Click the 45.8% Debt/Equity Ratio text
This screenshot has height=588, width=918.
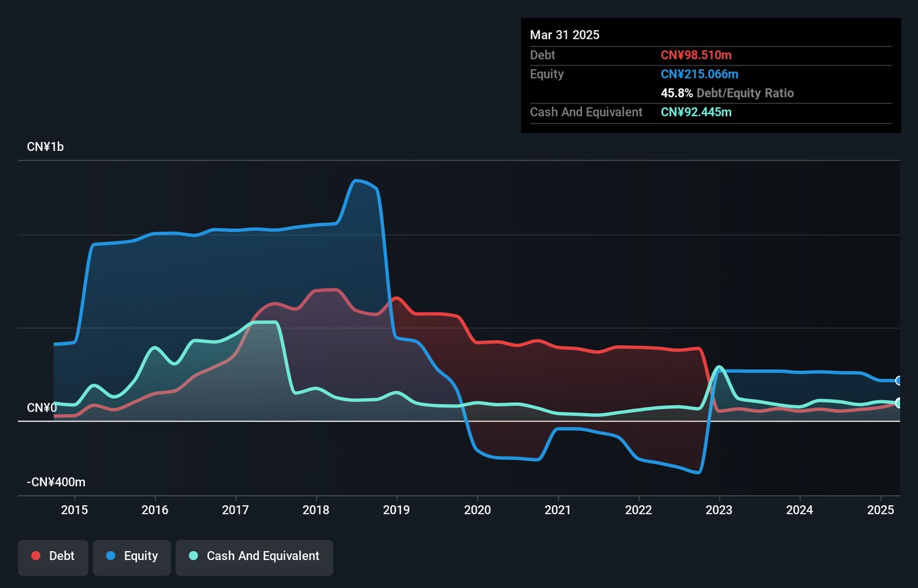727,93
